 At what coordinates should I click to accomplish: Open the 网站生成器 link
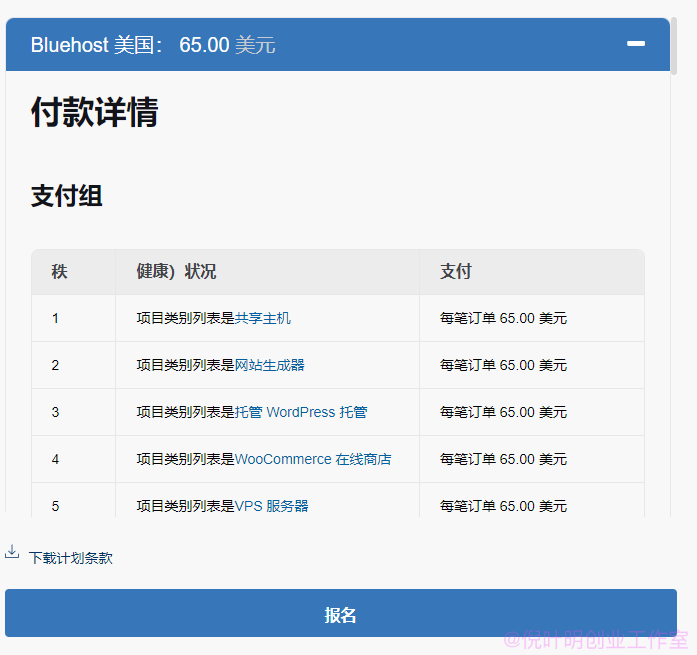click(x=269, y=365)
